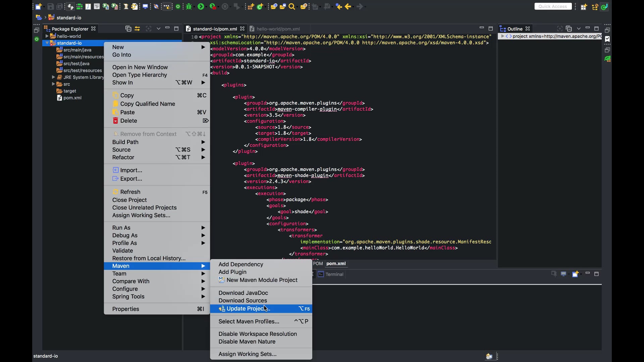Click the New Java Class icon
Image resolution: width=644 pixels, height=362 pixels.
click(260, 6)
